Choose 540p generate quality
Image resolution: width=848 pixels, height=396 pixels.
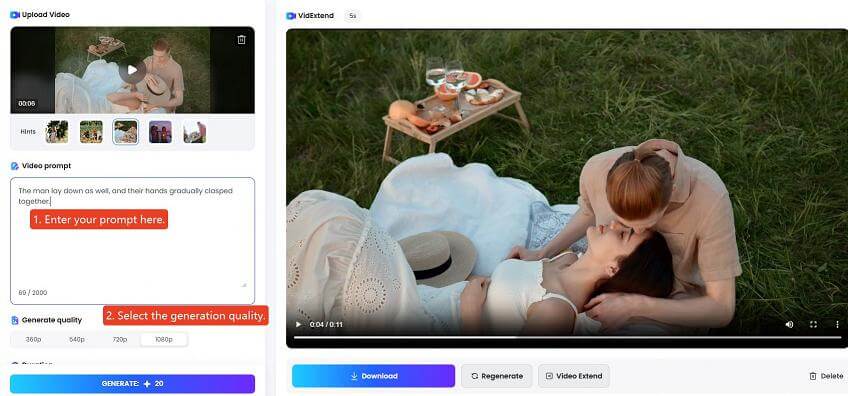77,340
